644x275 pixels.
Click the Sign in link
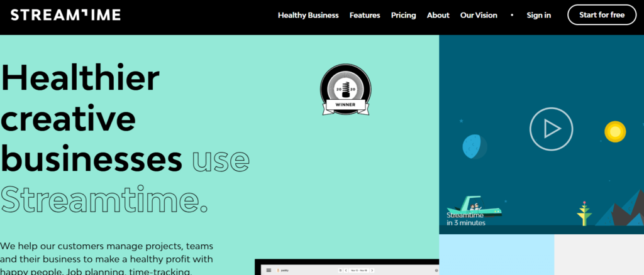tap(538, 15)
